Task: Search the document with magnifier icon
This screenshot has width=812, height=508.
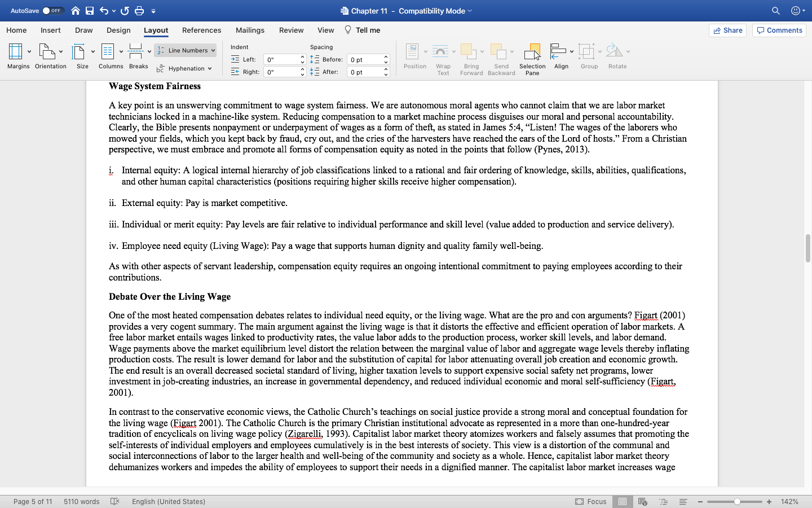Action: pos(776,11)
